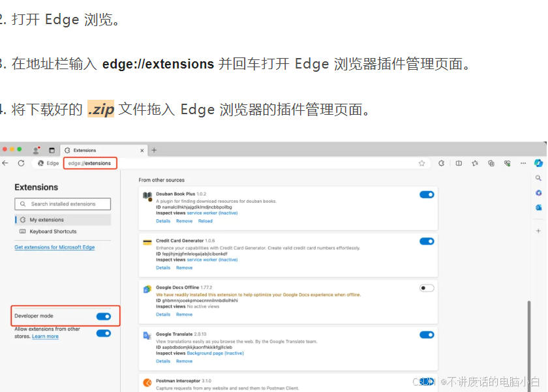Disable the Credit Card Generator toggle
Image resolution: width=548 pixels, height=392 pixels.
(x=427, y=241)
